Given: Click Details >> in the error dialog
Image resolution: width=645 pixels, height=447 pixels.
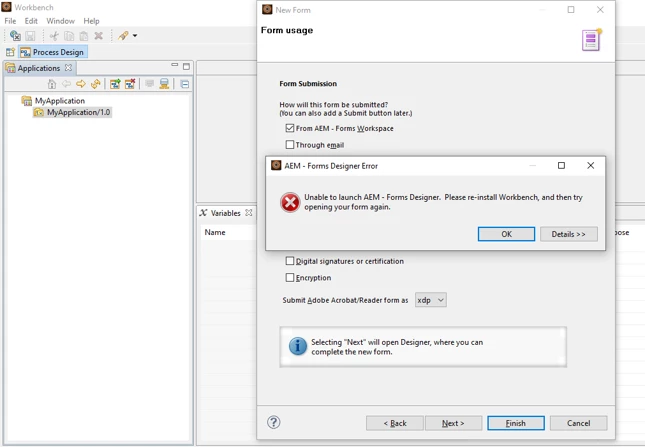Looking at the screenshot, I should 568,234.
